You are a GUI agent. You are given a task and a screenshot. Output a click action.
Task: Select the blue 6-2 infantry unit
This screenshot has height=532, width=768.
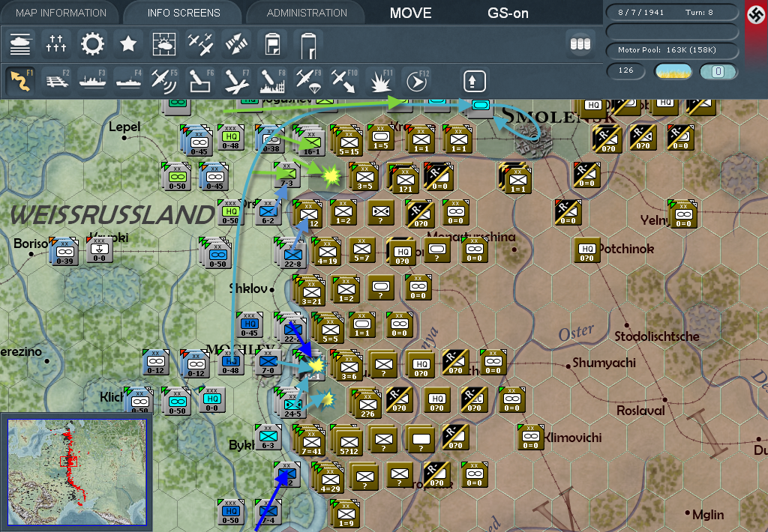268,212
